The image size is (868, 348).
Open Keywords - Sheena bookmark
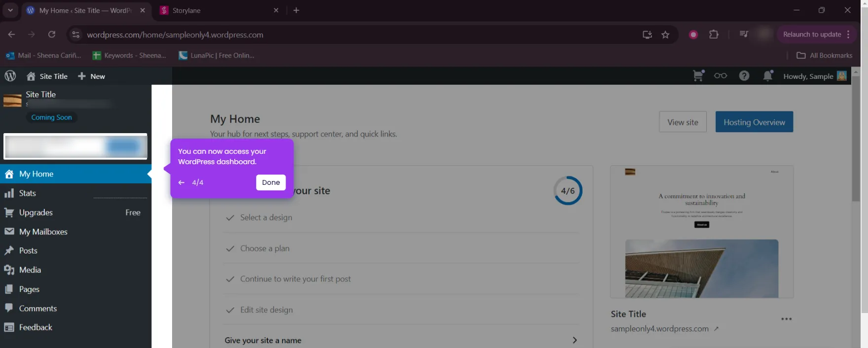(x=129, y=55)
